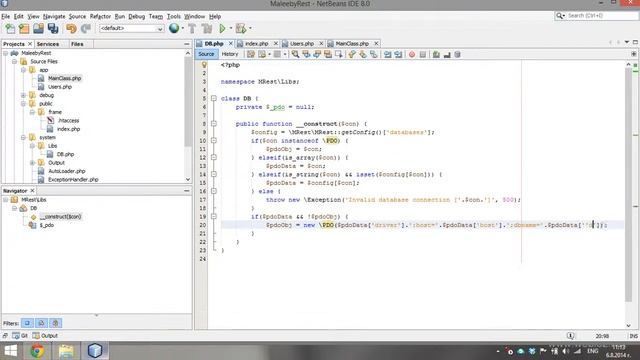Image resolution: width=640 pixels, height=360 pixels.
Task: Collapse the __construct function code fold
Action: (x=213, y=124)
